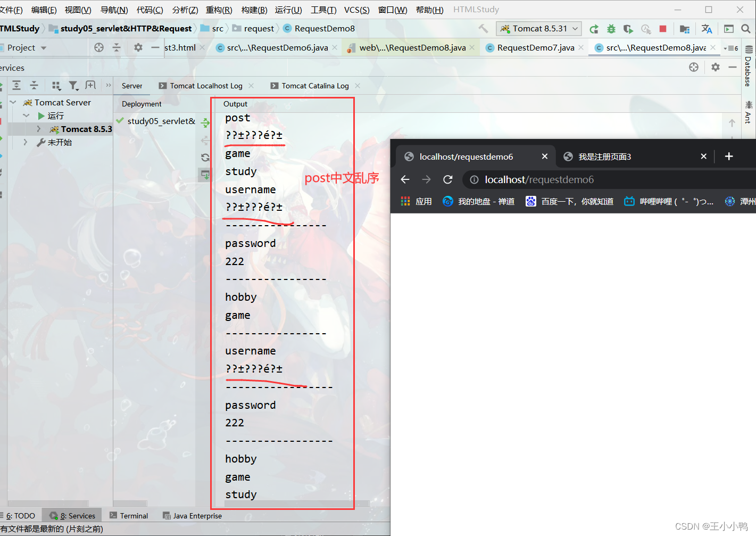Open the 视图(V) menu
The image size is (756, 536).
pyautogui.click(x=78, y=10)
